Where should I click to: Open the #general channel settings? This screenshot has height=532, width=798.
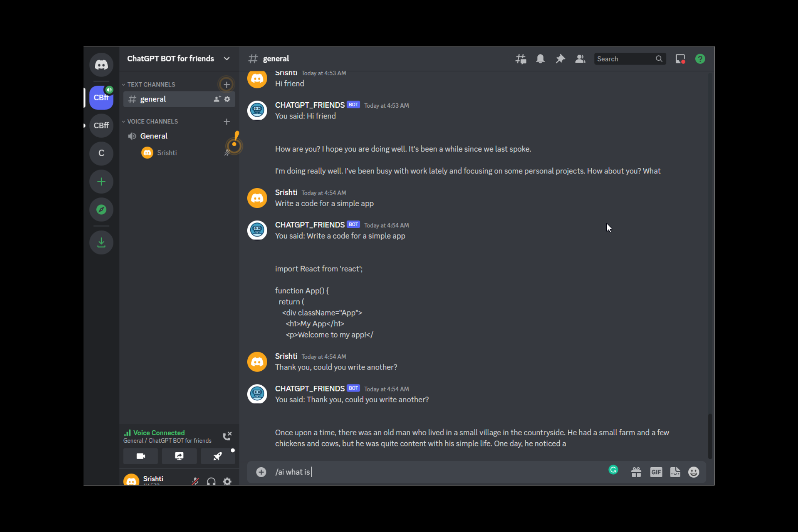[x=228, y=99]
